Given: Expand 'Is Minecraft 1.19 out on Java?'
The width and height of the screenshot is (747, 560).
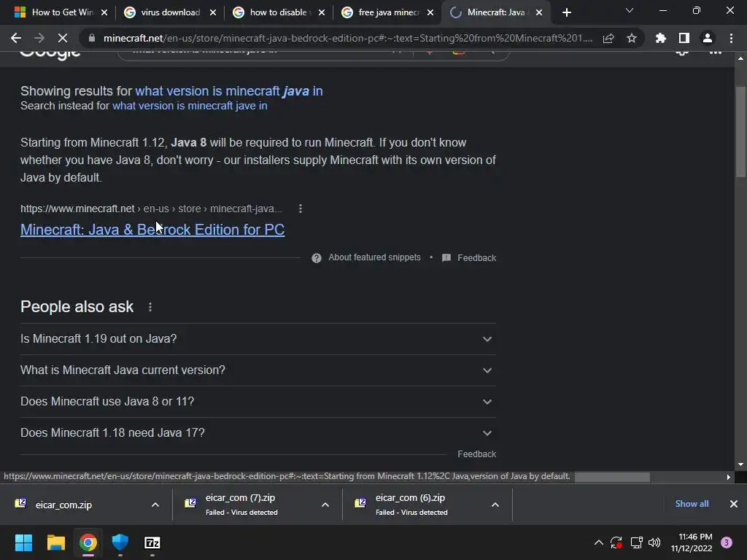Looking at the screenshot, I should pos(258,338).
